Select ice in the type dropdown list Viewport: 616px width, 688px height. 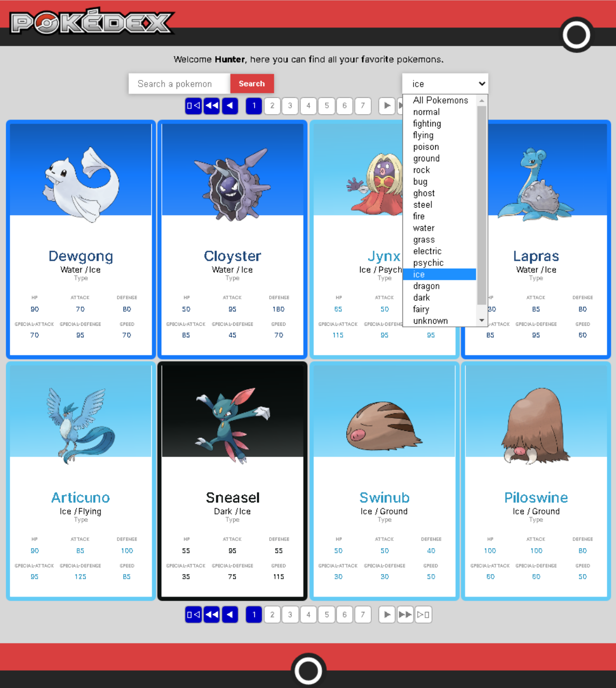pyautogui.click(x=439, y=274)
